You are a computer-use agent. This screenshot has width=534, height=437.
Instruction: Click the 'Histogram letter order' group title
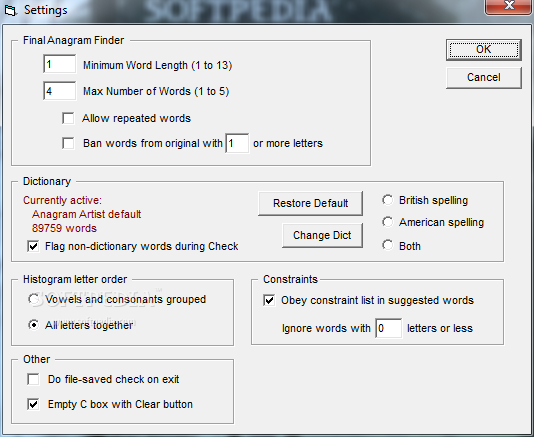click(75, 279)
